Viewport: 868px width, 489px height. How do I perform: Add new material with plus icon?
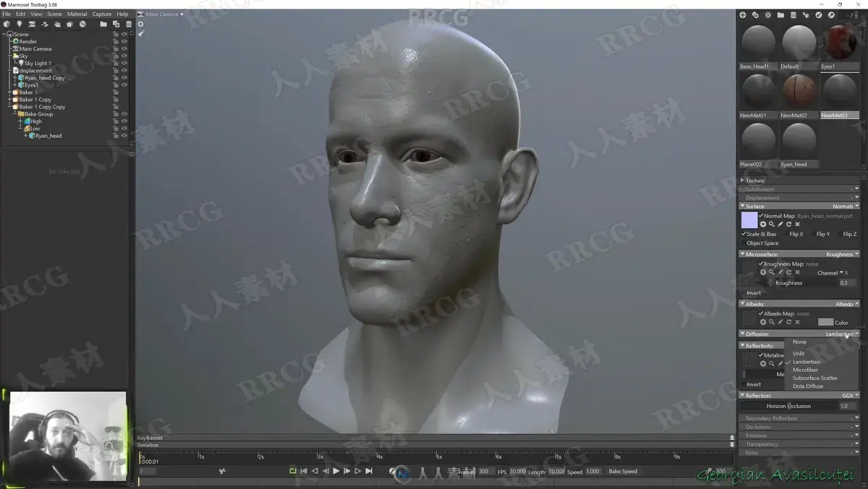(x=742, y=15)
